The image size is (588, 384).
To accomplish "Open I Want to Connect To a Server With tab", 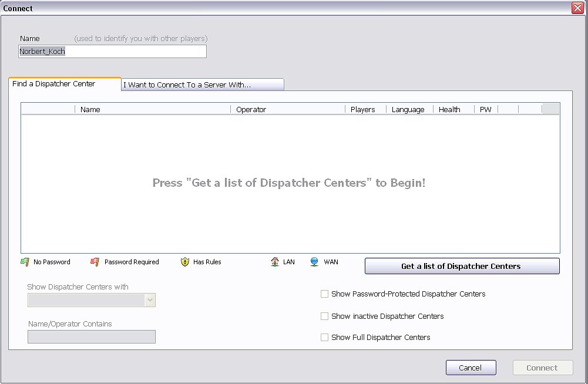I will tap(203, 85).
